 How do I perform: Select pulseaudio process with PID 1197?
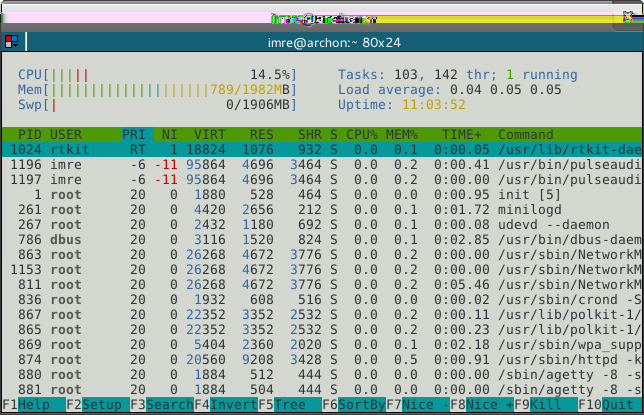click(x=322, y=180)
